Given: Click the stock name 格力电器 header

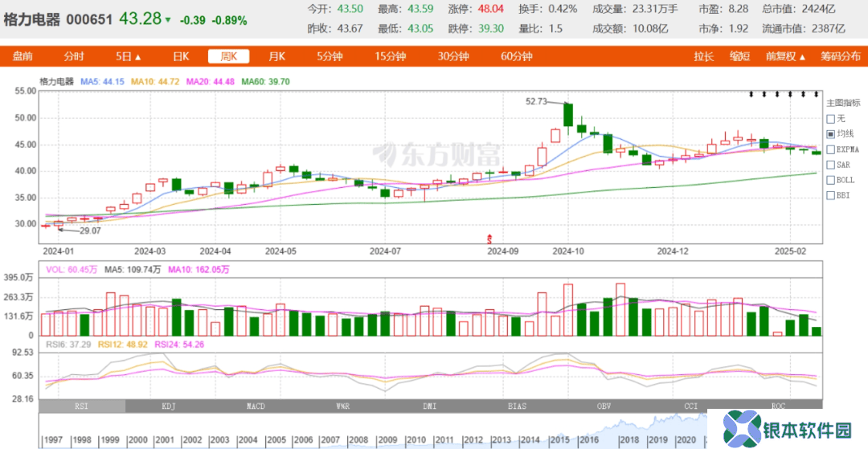Looking at the screenshot, I should [x=32, y=20].
